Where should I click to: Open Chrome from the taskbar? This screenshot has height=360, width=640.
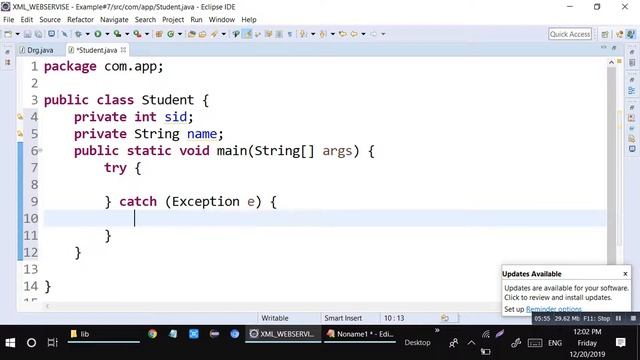(x=152, y=334)
